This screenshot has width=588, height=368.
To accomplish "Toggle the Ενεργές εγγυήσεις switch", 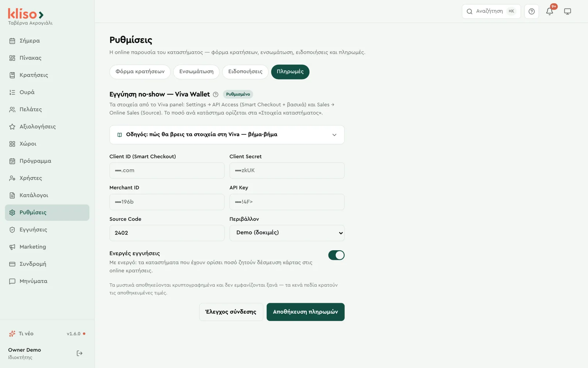I will point(336,255).
